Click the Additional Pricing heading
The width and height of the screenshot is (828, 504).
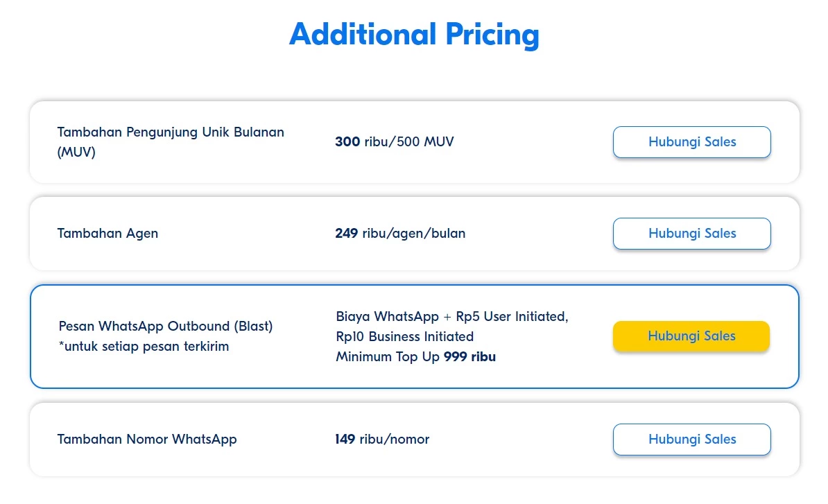coord(414,34)
